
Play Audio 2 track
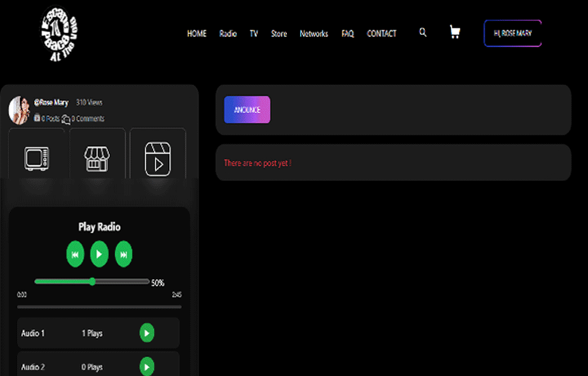(x=147, y=367)
